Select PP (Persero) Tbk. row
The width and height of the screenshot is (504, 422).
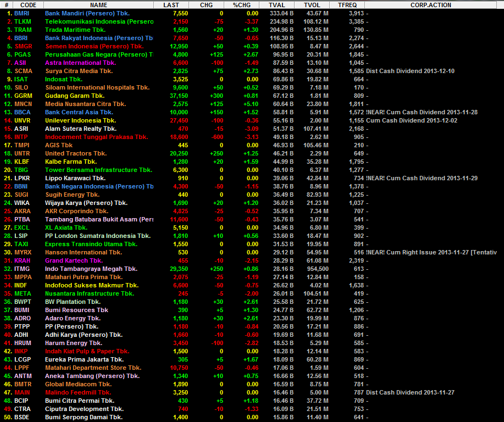[252, 326]
